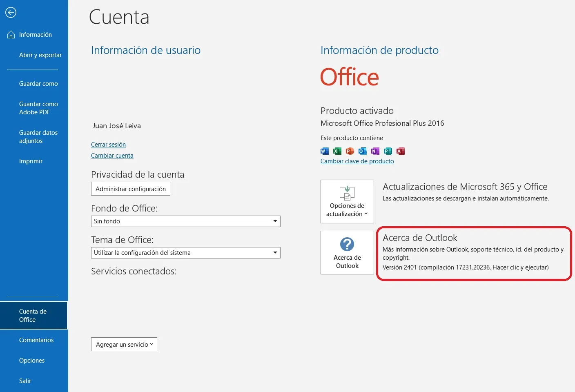Select Cuenta de Office tab
This screenshot has width=575, height=392.
[34, 315]
